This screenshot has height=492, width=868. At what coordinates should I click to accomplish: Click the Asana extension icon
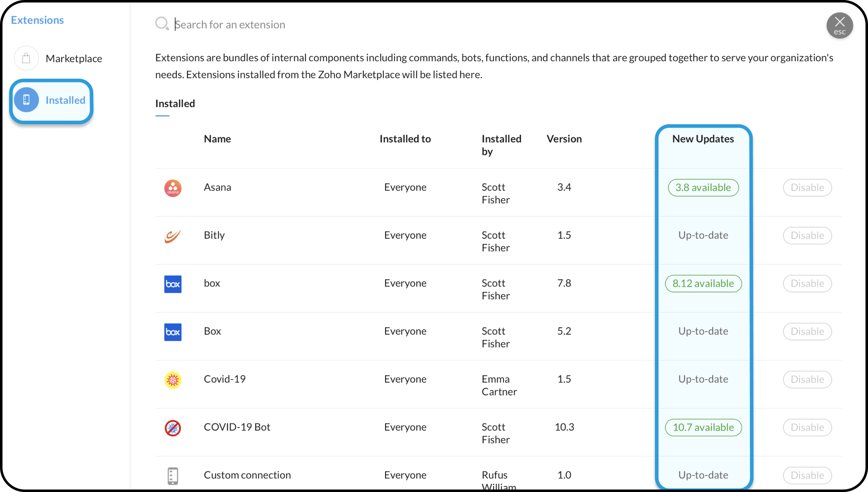tap(173, 188)
